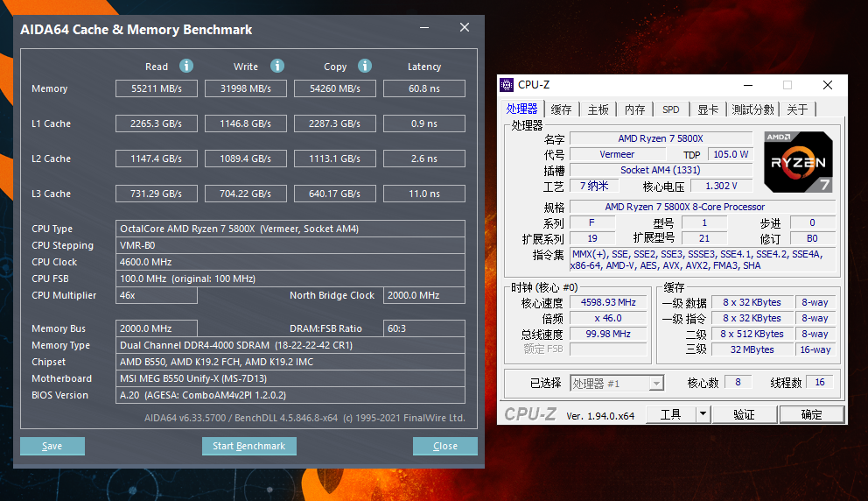Select the L1 Cache Write value 1146.8 GB/s
The image size is (868, 501).
click(x=246, y=123)
